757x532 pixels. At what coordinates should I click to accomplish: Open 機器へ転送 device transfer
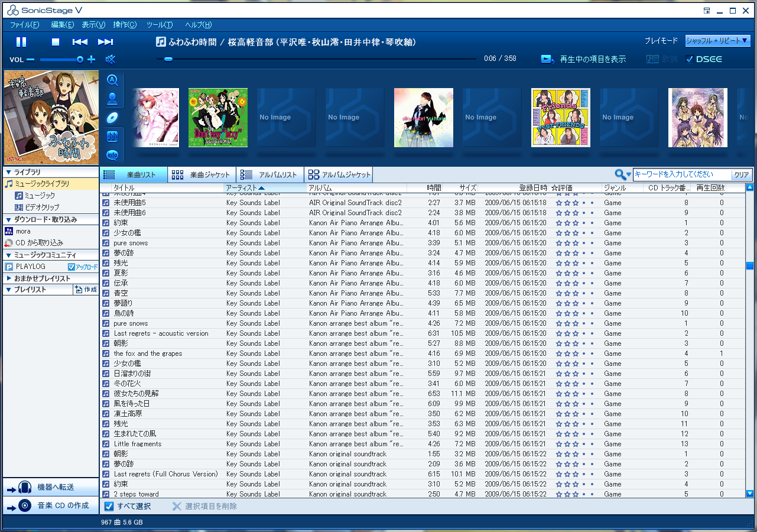[x=51, y=487]
